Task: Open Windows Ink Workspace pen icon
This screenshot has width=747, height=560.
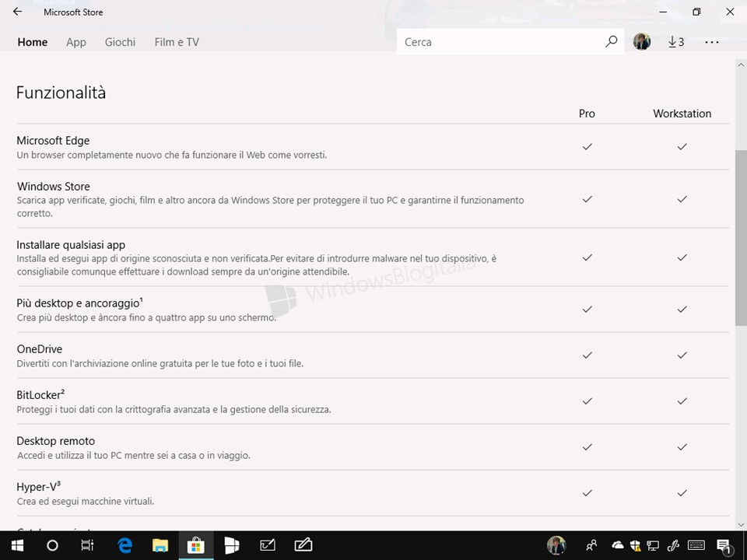Action: pos(672,545)
